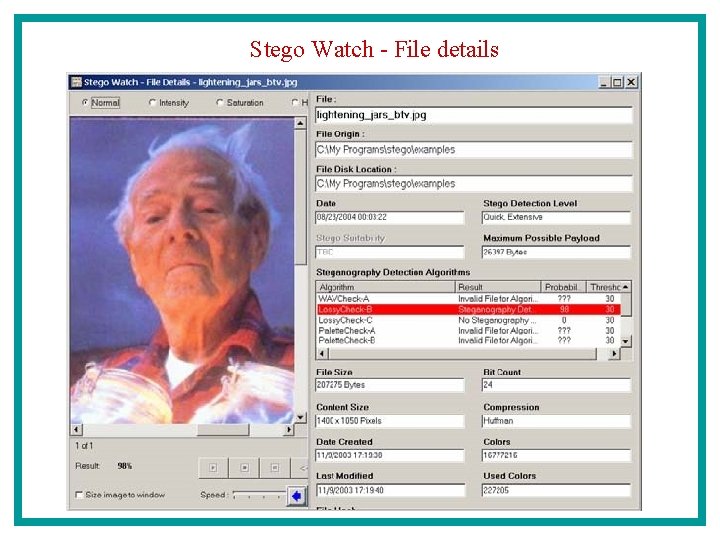Sort by the Result column header
720x540 pixels.
coord(498,287)
